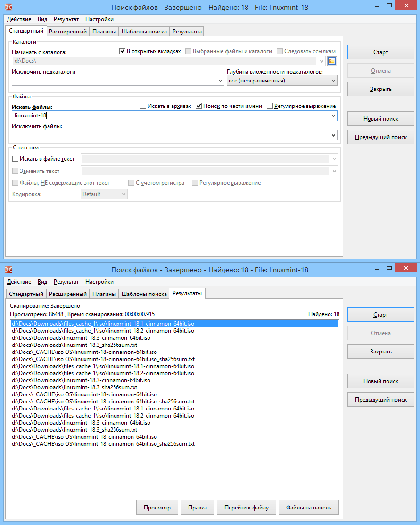Click the 'Просмотр' button

coord(157,507)
